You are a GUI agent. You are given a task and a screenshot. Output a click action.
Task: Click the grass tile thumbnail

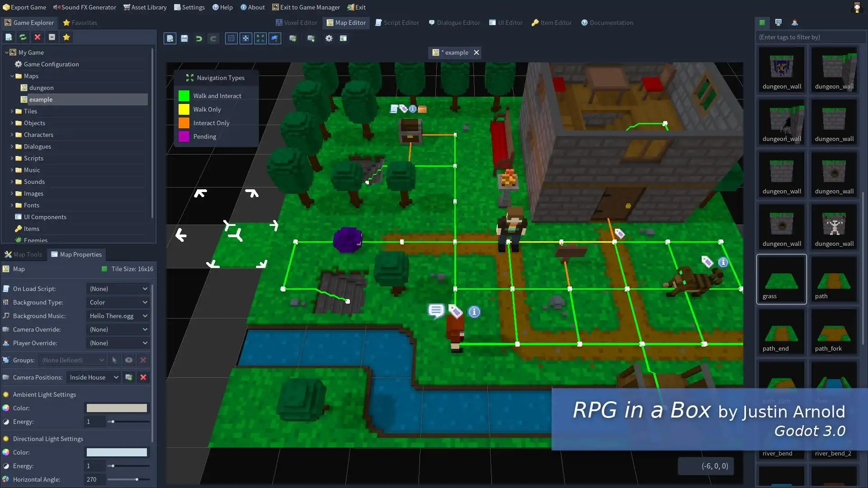tap(782, 278)
